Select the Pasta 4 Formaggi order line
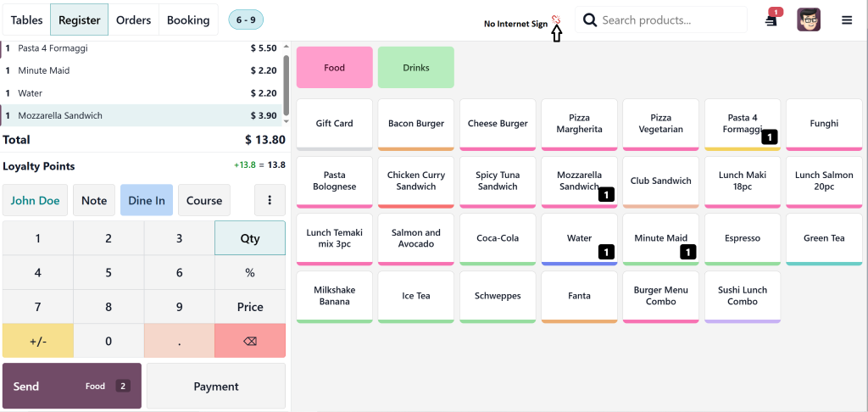Viewport: 868px width, 412px height. click(x=142, y=48)
